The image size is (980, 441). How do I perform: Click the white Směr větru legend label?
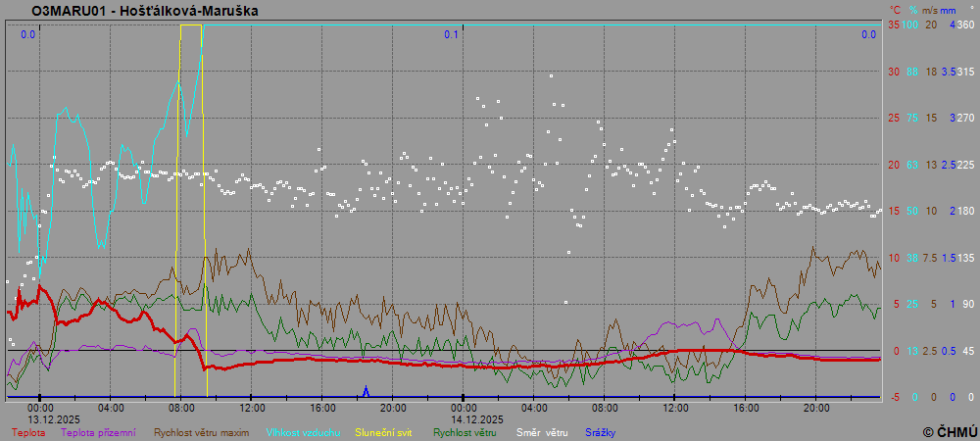[543, 431]
